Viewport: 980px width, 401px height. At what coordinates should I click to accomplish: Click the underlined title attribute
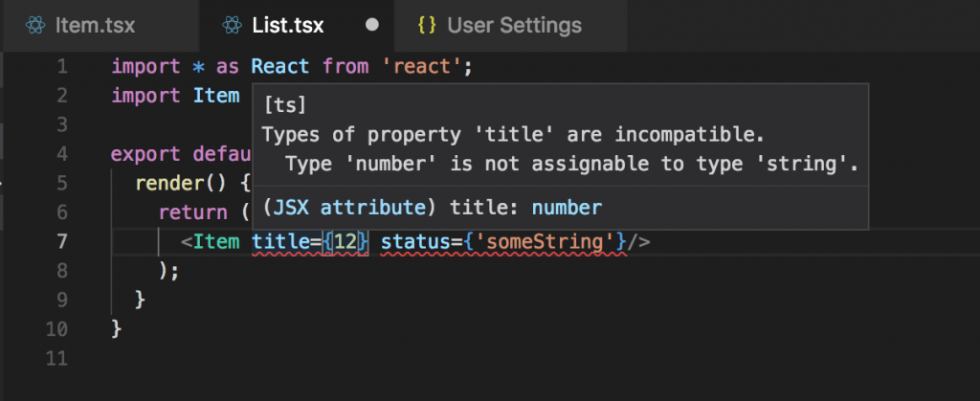[274, 242]
